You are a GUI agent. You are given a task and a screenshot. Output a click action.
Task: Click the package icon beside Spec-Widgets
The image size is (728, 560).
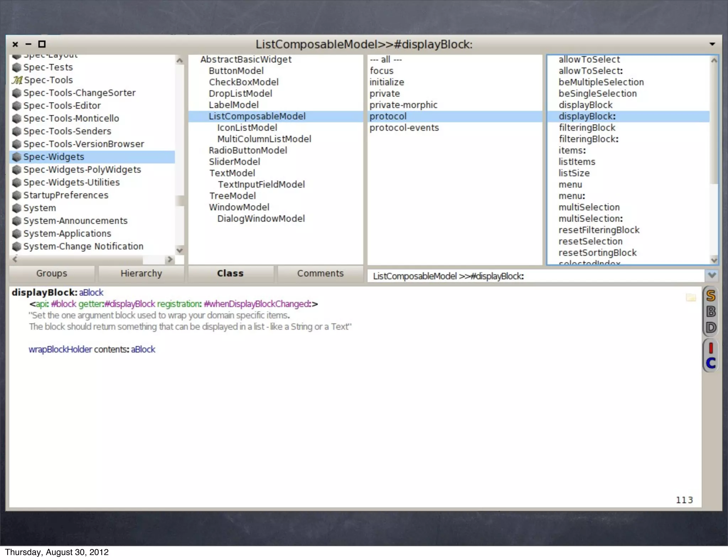click(16, 157)
